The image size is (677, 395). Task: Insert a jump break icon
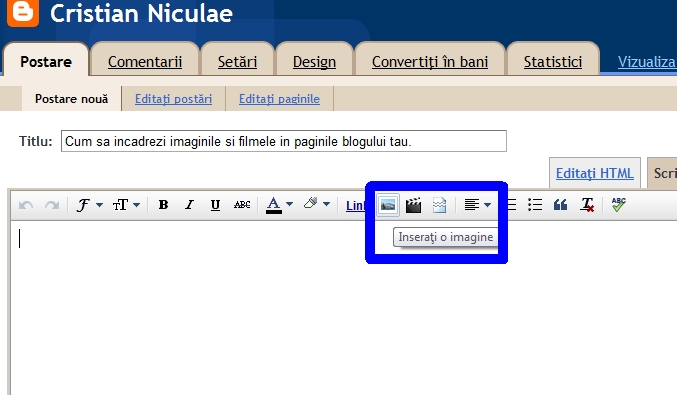[x=439, y=205]
